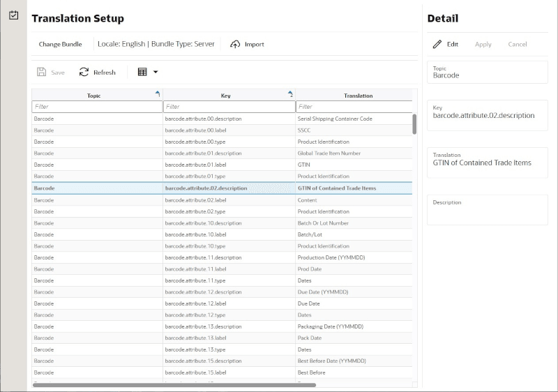This screenshot has width=558, height=392.
Task: Click 'Due Date (YYMMDD)' translation cell
Action: [x=354, y=292]
